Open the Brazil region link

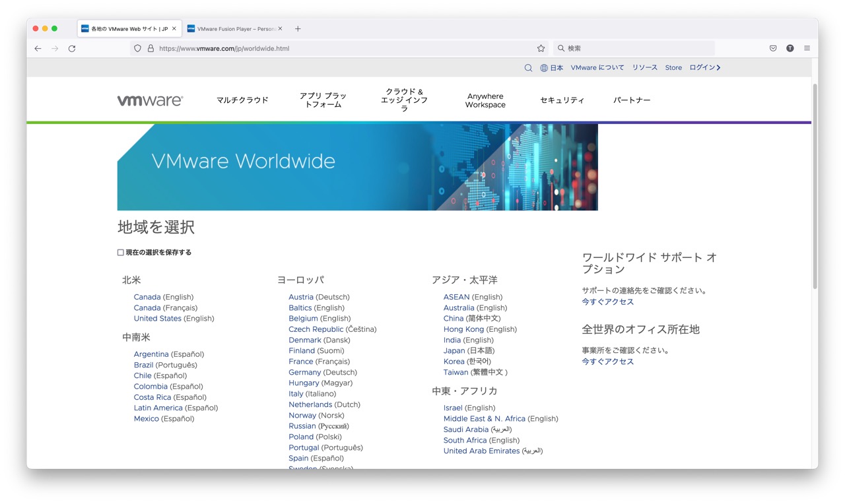[x=143, y=365]
